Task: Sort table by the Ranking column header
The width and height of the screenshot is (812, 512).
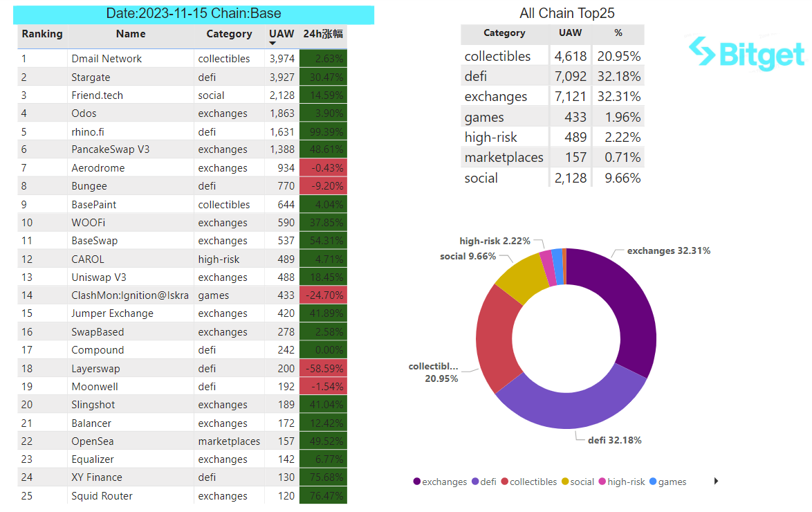Action: coord(42,34)
